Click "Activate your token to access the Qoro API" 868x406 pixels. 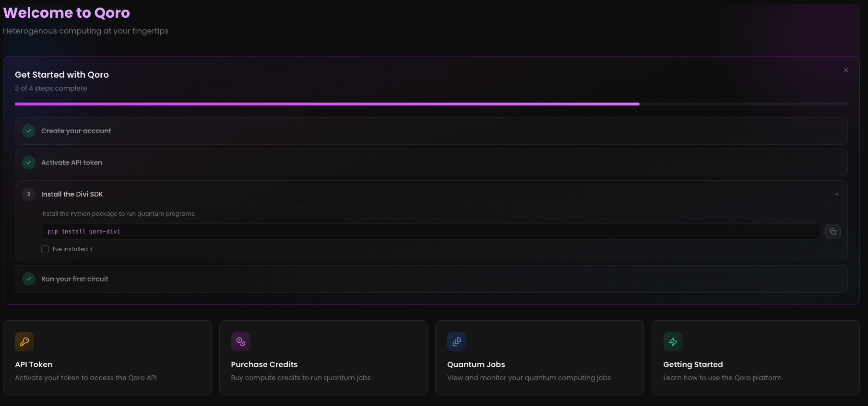tap(86, 378)
